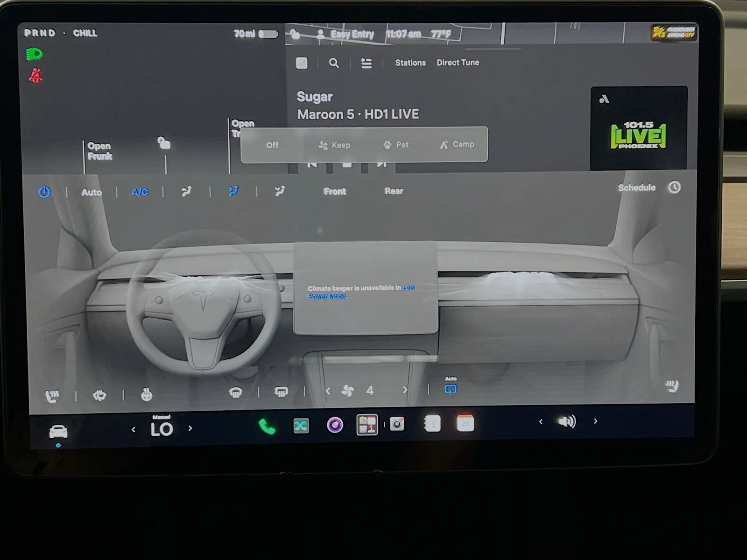The height and width of the screenshot is (560, 747).
Task: Increase volume with right chevron
Action: [595, 421]
